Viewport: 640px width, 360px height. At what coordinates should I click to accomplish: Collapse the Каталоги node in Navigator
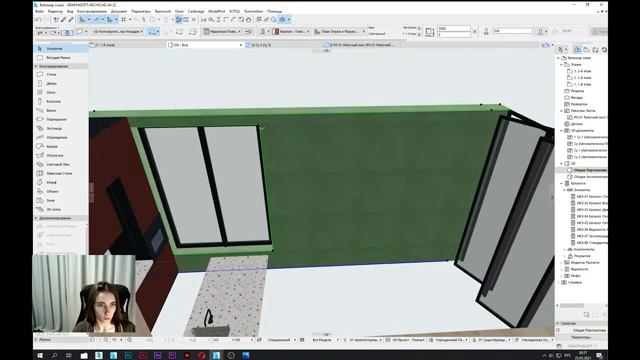pyautogui.click(x=562, y=183)
